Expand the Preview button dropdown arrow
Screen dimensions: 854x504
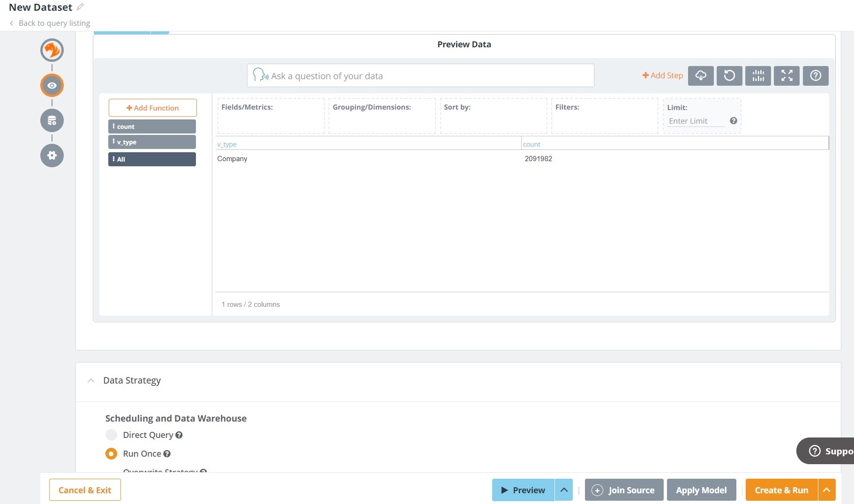(x=564, y=489)
